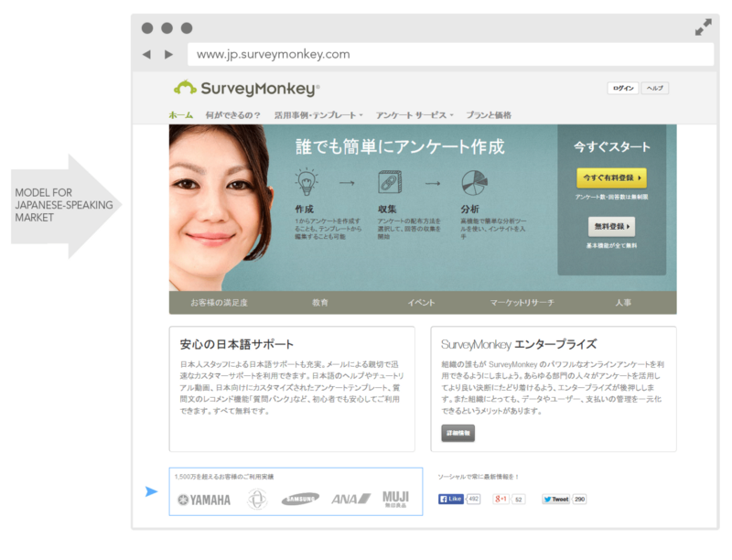The image size is (732, 560).
Task: Select the お客様の満足度 tab
Action: pos(219,302)
